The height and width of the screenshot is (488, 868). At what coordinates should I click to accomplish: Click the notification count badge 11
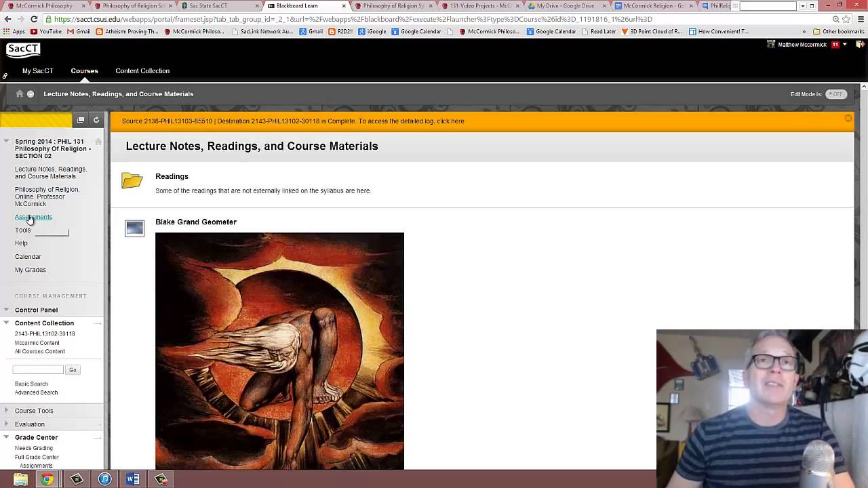coord(835,45)
